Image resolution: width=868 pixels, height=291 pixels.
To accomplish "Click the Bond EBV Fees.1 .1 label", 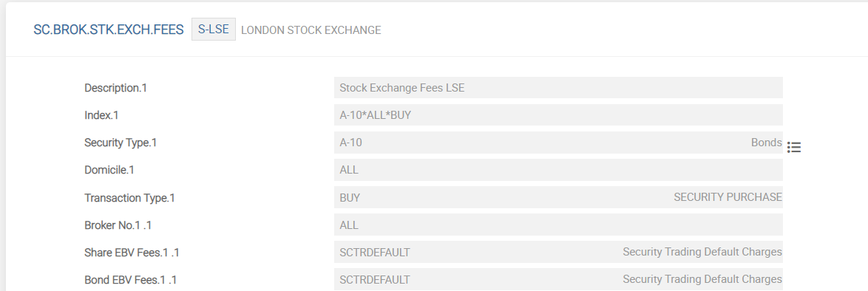I will tap(131, 280).
